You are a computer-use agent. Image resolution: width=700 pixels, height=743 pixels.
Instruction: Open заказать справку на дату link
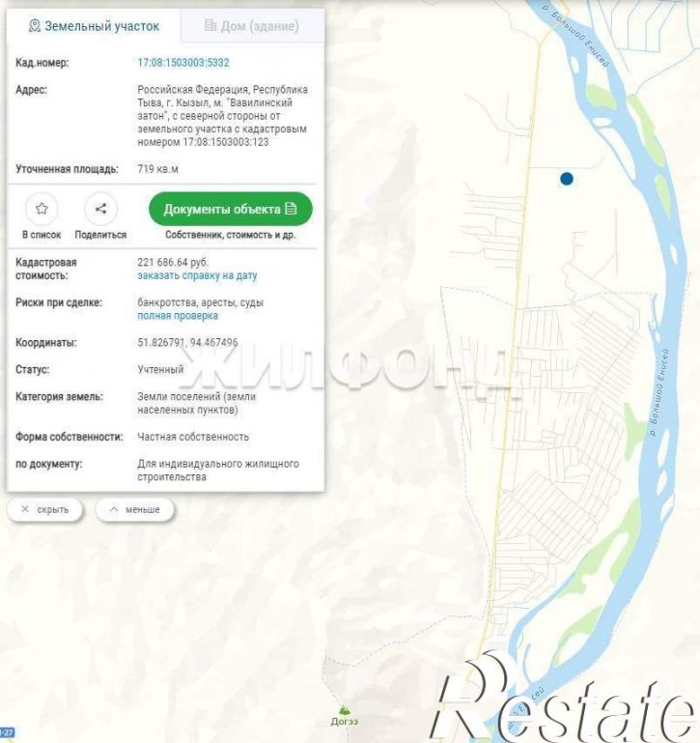[x=197, y=275]
